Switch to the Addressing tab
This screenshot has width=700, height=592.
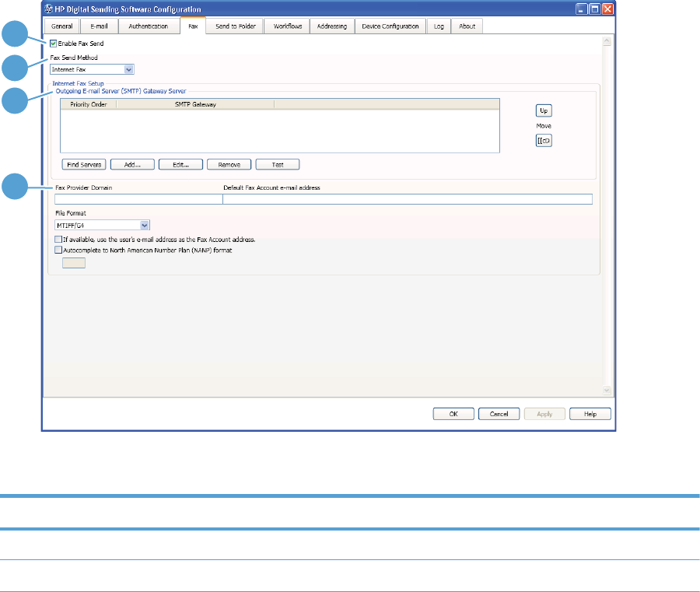331,26
